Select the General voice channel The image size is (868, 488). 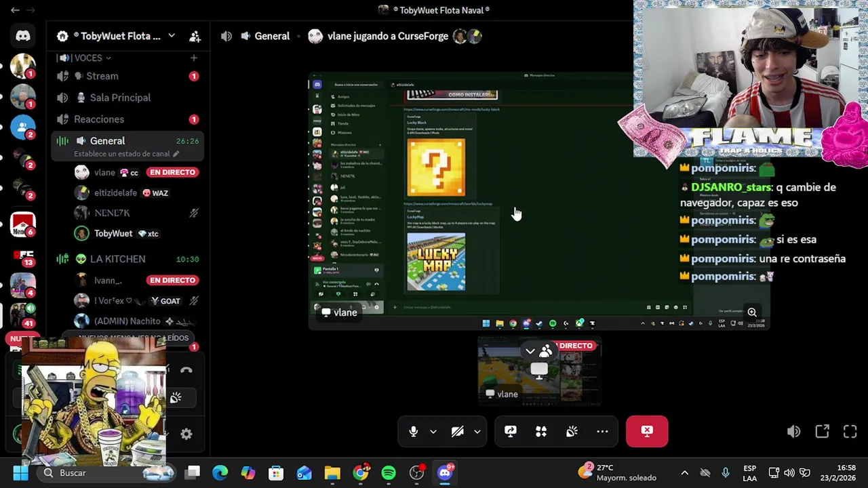127,141
